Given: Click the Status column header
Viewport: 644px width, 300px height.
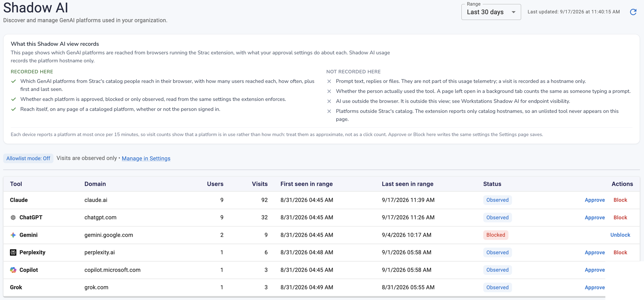Looking at the screenshot, I should [x=492, y=184].
